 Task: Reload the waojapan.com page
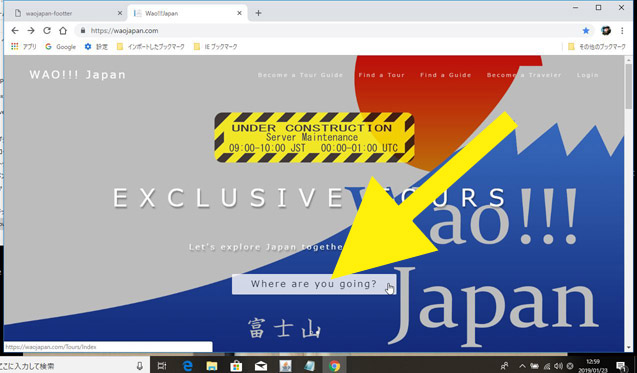(47, 30)
